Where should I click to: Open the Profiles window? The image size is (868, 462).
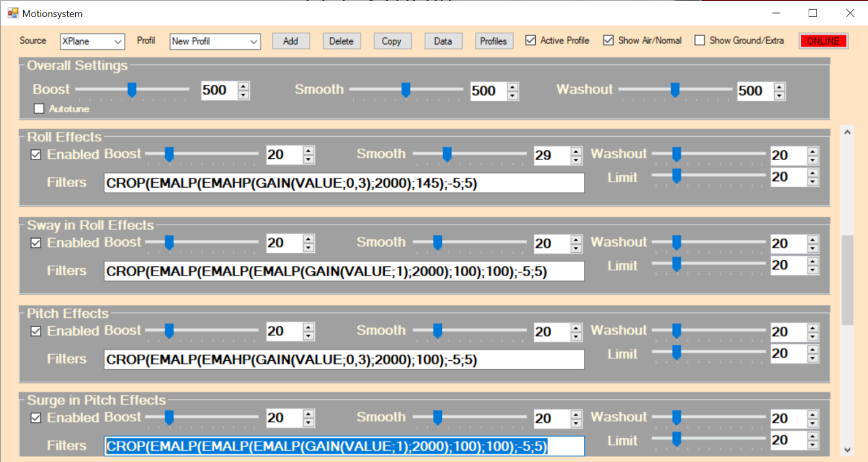(494, 41)
